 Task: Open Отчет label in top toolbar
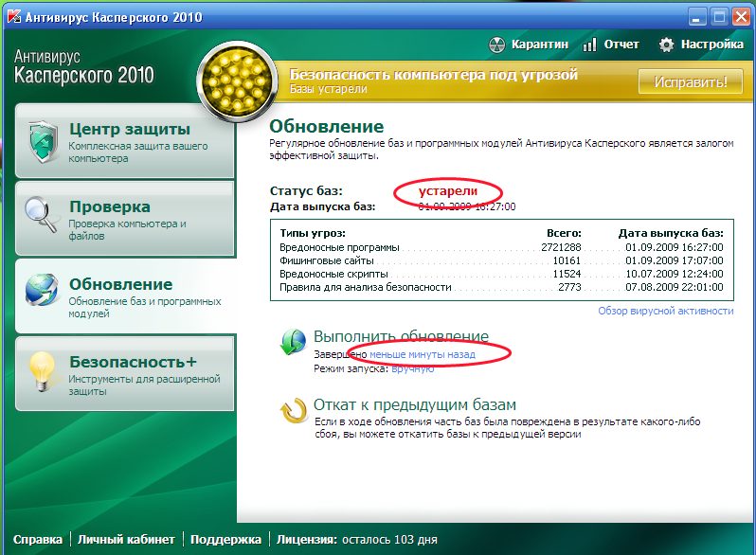point(621,45)
